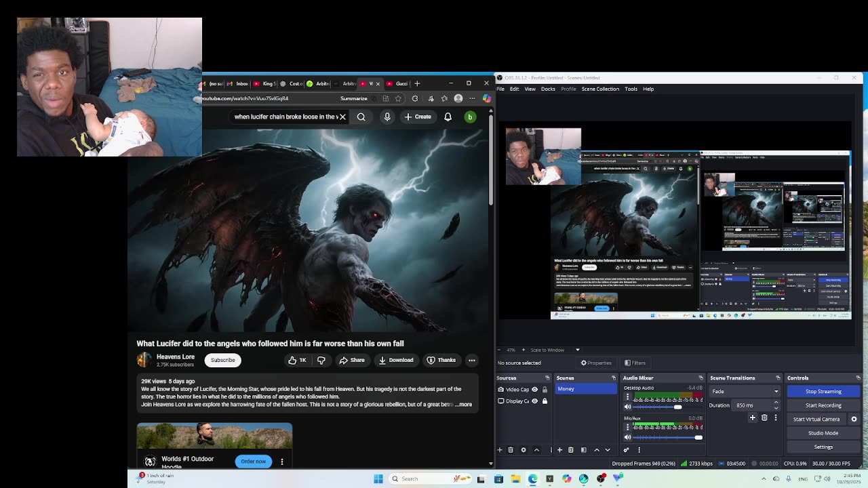Adjust the Mic/Aux volume slider
This screenshot has height=488, width=868.
698,437
